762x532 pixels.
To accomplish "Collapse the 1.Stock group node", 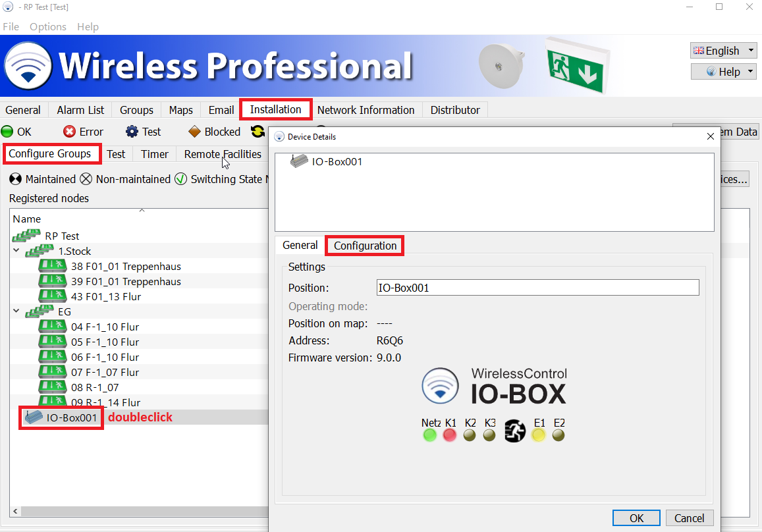I will [16, 251].
